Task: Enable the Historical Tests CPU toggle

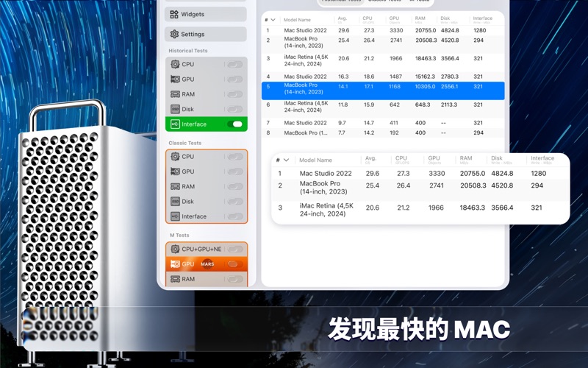Action: [x=234, y=65]
